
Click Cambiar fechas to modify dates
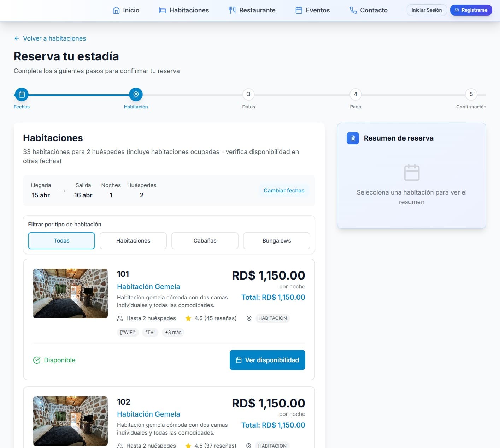284,191
